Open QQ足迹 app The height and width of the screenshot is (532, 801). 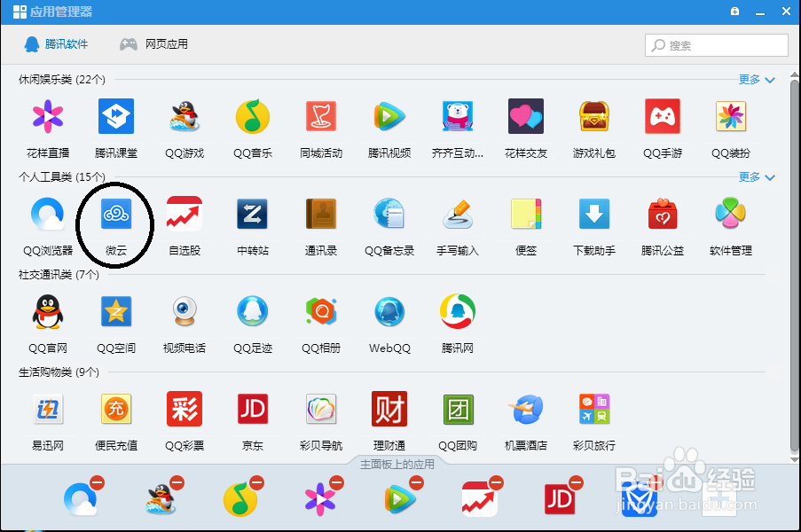coord(253,311)
